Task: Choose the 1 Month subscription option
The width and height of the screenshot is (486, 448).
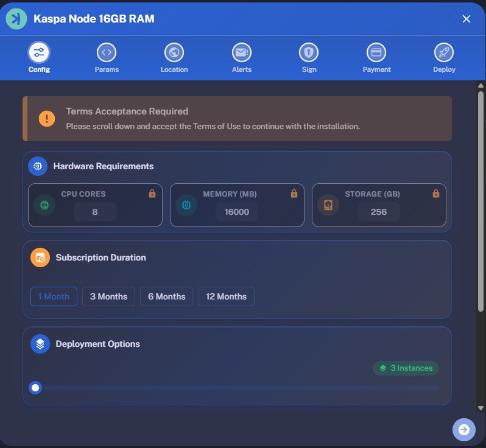Action: pos(54,296)
